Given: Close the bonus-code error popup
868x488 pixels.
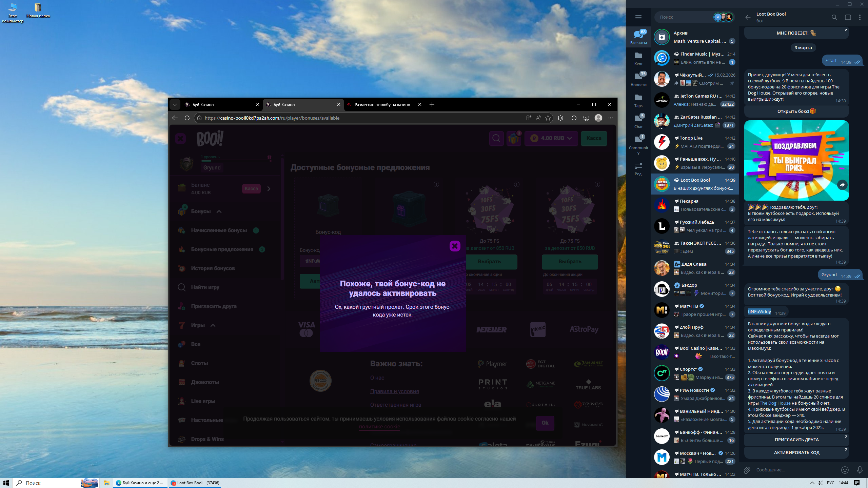Looking at the screenshot, I should tap(455, 246).
